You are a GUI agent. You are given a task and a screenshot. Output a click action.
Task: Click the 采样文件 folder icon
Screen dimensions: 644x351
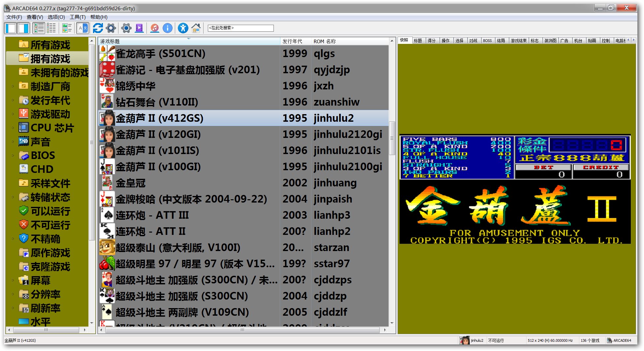pos(23,183)
